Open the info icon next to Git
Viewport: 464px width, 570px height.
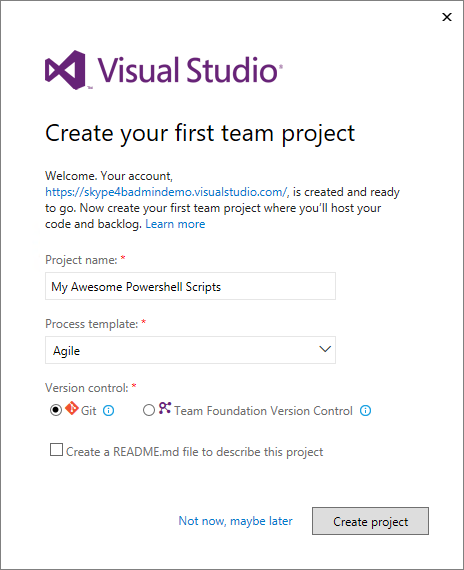coord(108,411)
